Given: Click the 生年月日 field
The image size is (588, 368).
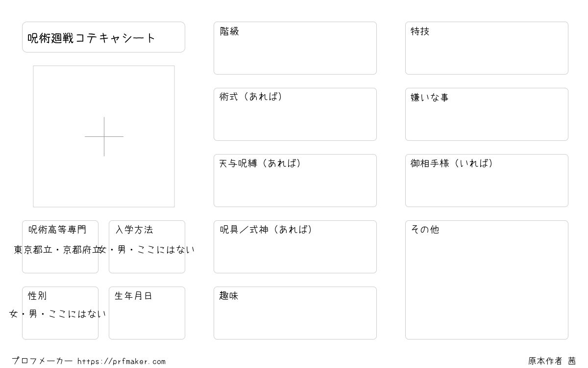Looking at the screenshot, I should click(147, 313).
